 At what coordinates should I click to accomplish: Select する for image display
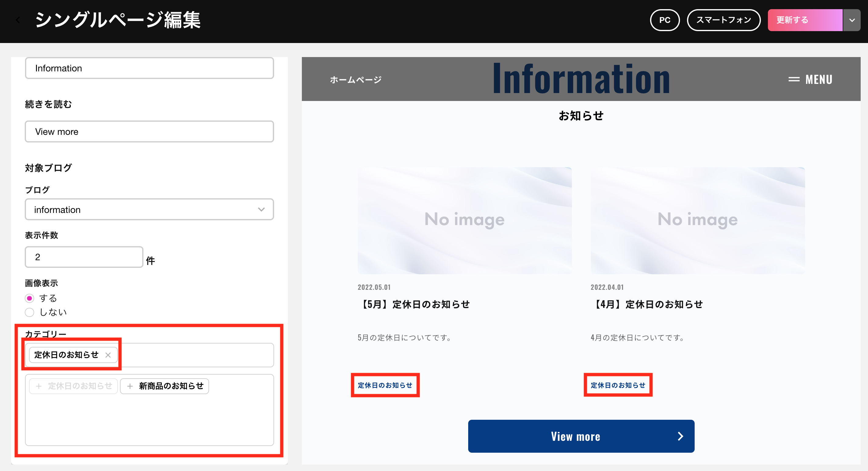click(30, 298)
